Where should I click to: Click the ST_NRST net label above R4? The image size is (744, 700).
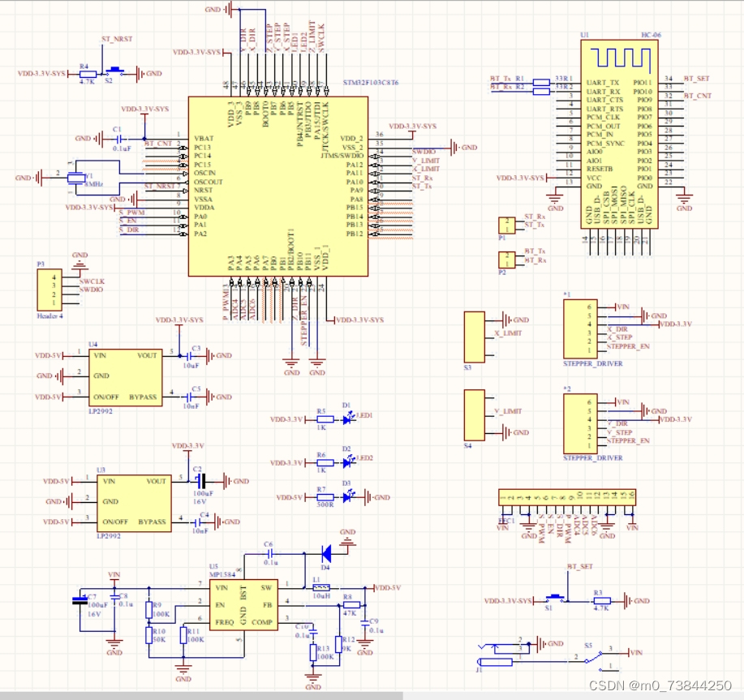(117, 40)
